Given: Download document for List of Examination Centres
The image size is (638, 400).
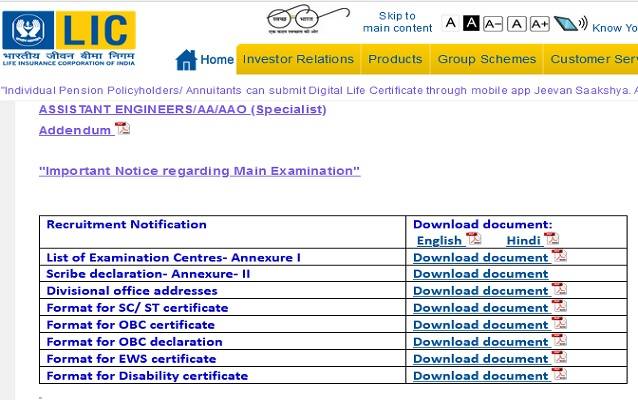Looking at the screenshot, I should click(x=481, y=258).
